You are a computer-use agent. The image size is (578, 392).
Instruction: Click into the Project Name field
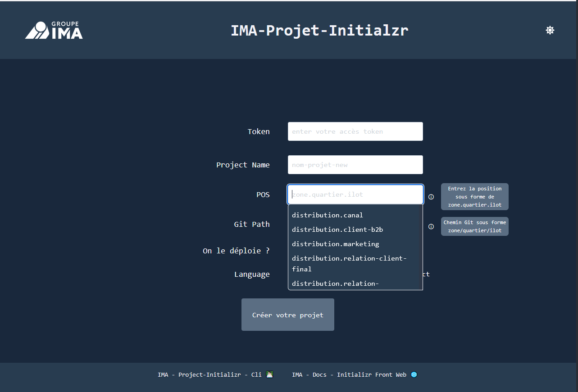(x=355, y=165)
